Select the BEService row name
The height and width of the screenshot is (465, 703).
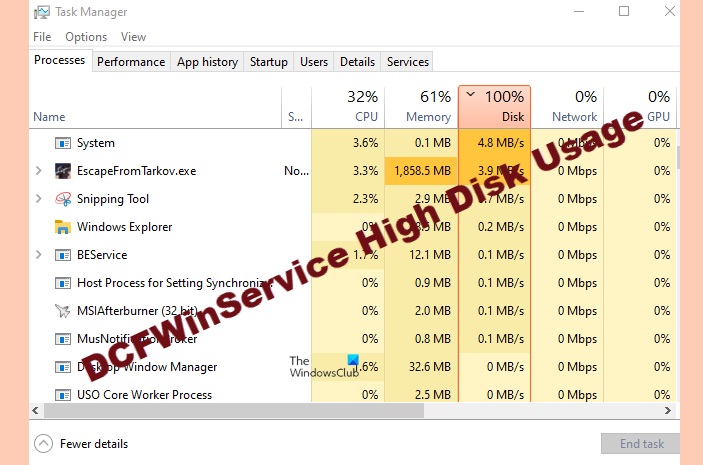pos(102,255)
